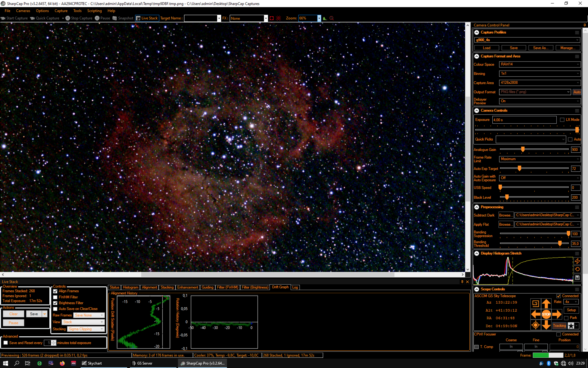Uncheck the ASCOM telescope Connected checkbox

click(x=558, y=296)
